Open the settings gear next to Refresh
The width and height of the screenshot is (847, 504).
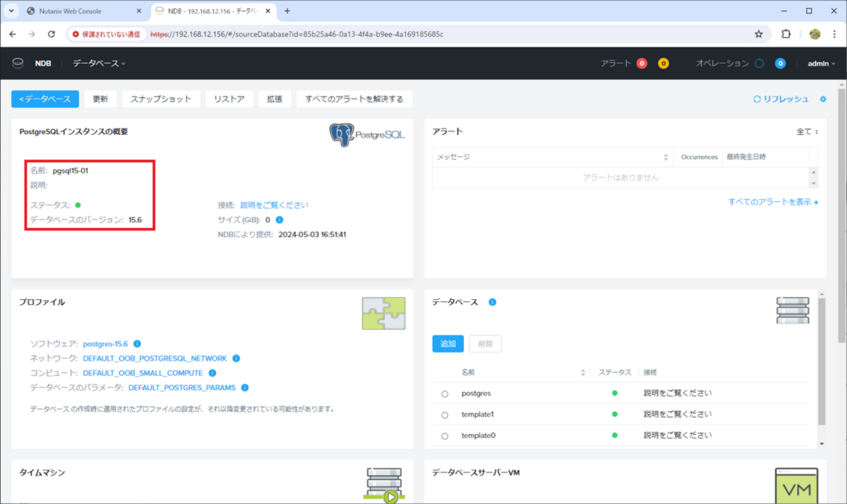823,99
